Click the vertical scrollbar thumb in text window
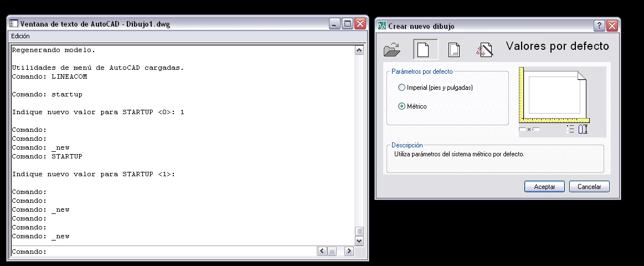Viewport: 644px width, 266px height. (359, 231)
